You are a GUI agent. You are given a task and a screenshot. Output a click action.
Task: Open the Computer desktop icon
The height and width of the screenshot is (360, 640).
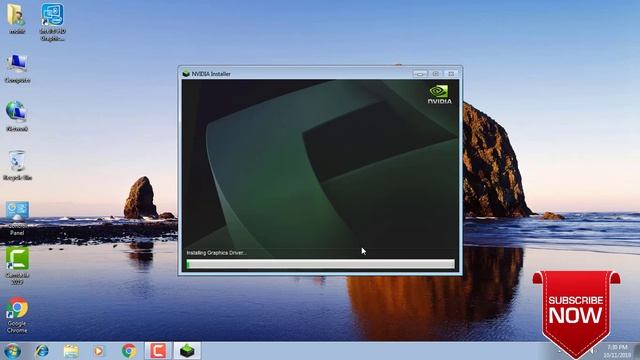pos(17,68)
